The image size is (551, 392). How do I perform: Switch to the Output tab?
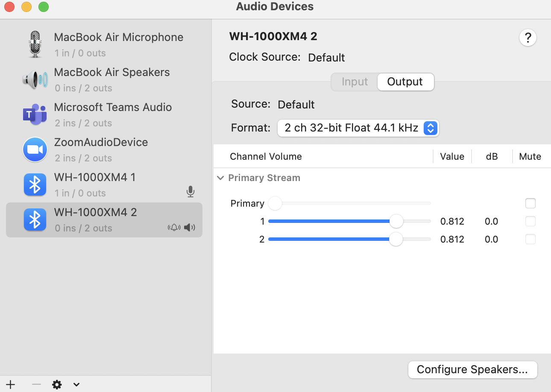click(x=405, y=82)
